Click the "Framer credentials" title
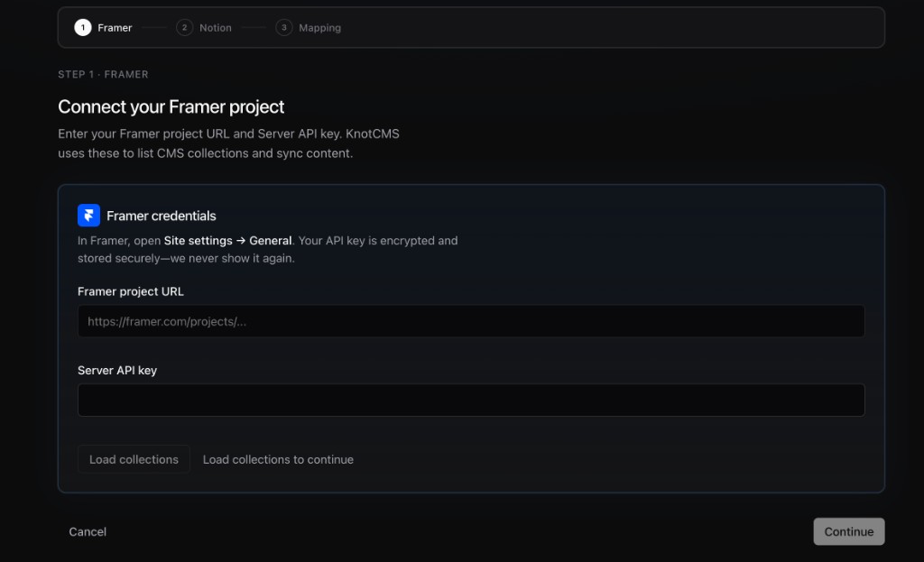 coord(162,216)
